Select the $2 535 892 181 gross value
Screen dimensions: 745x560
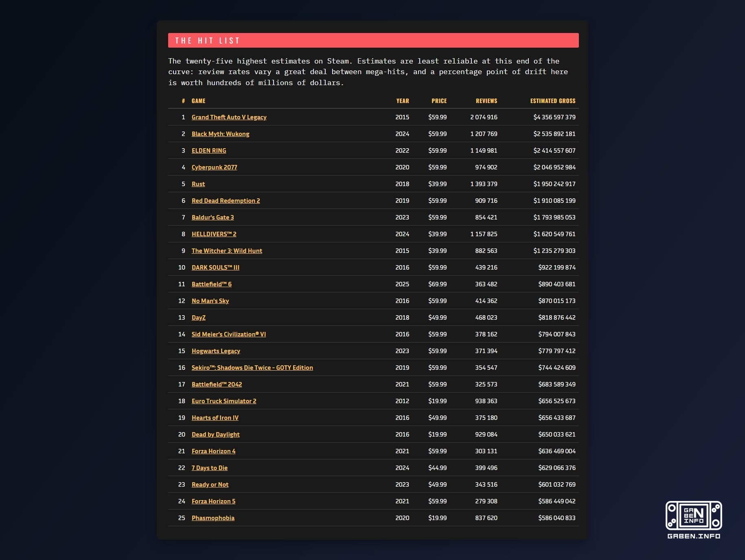click(x=554, y=134)
